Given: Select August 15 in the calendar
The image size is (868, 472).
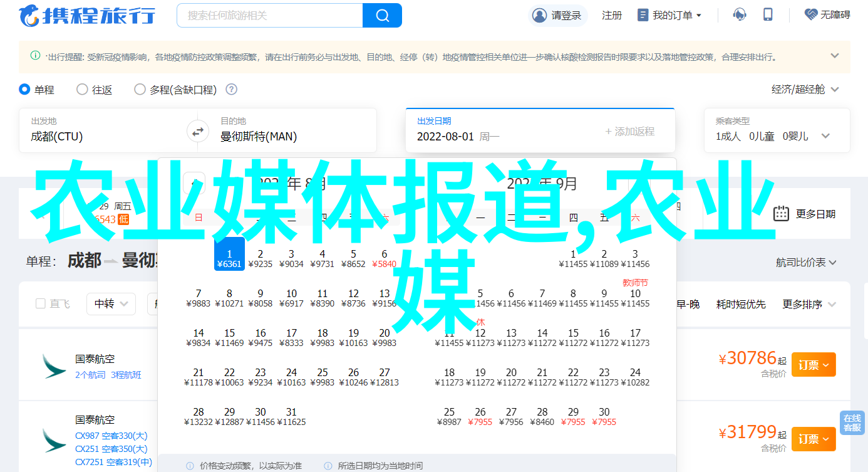Looking at the screenshot, I should [x=229, y=337].
